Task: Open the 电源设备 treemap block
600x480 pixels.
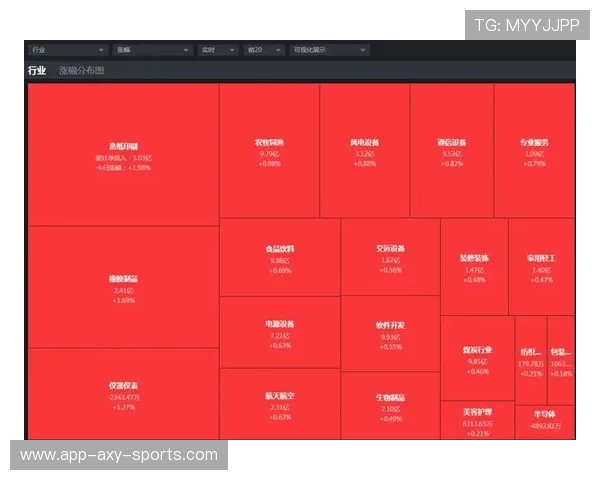Action: (279, 331)
